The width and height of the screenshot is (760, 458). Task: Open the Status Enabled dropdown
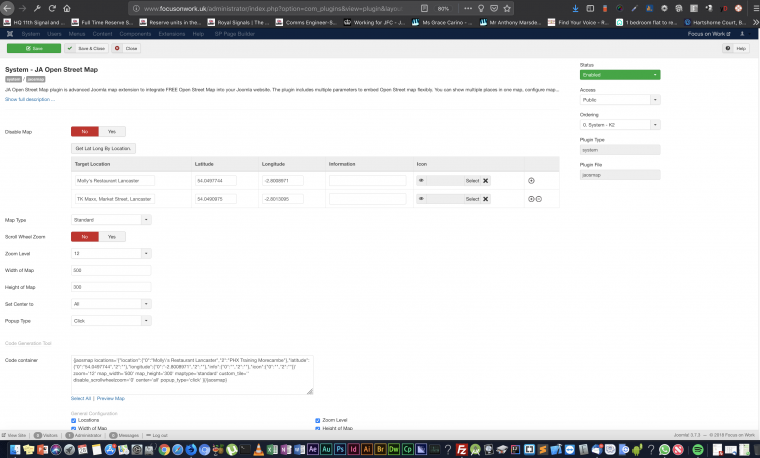(x=620, y=75)
